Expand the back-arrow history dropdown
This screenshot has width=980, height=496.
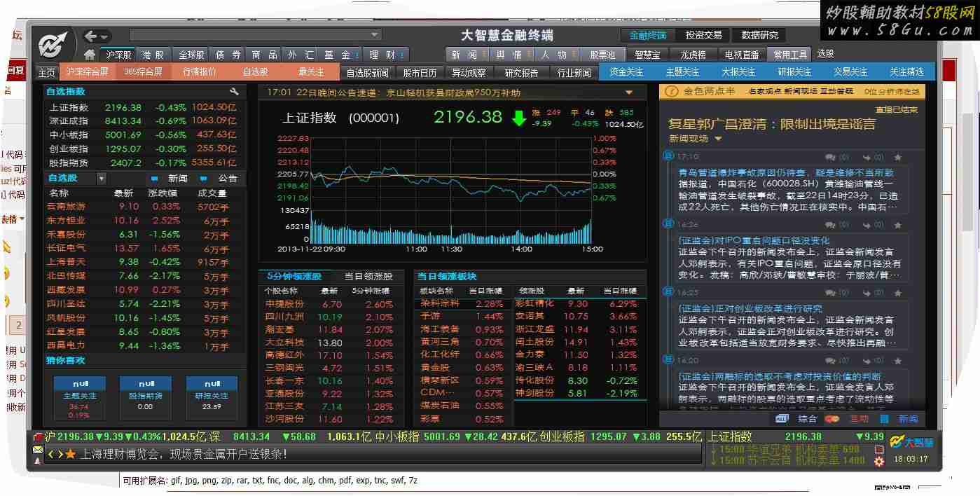click(105, 36)
